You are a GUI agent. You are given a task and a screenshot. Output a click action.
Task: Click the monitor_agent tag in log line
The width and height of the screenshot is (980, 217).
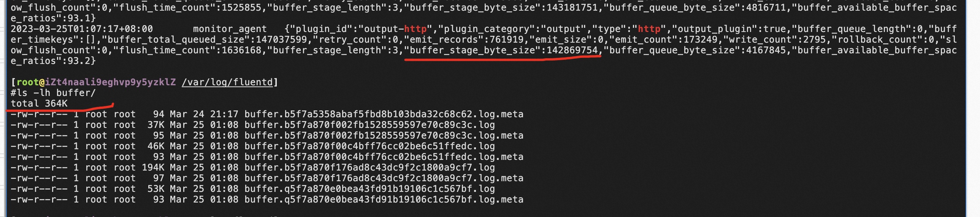tap(230, 29)
